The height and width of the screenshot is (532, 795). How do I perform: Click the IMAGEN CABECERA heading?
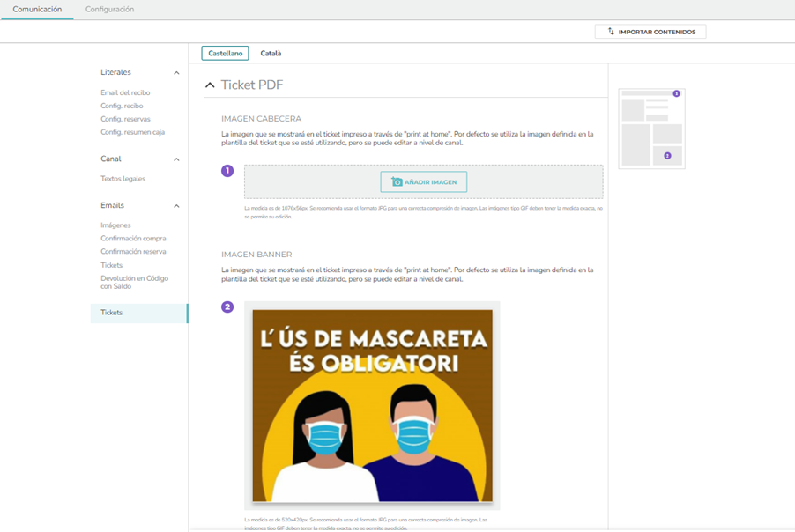click(x=261, y=119)
